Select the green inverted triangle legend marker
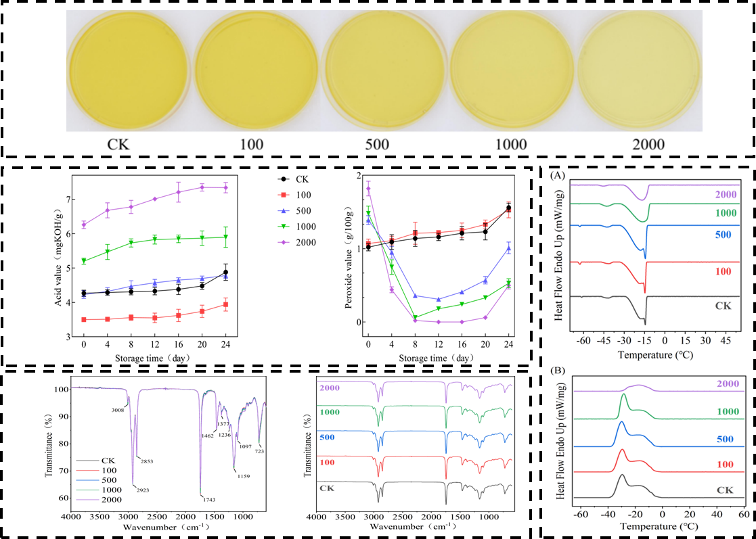Image resolution: width=756 pixels, height=539 pixels. pos(285,227)
